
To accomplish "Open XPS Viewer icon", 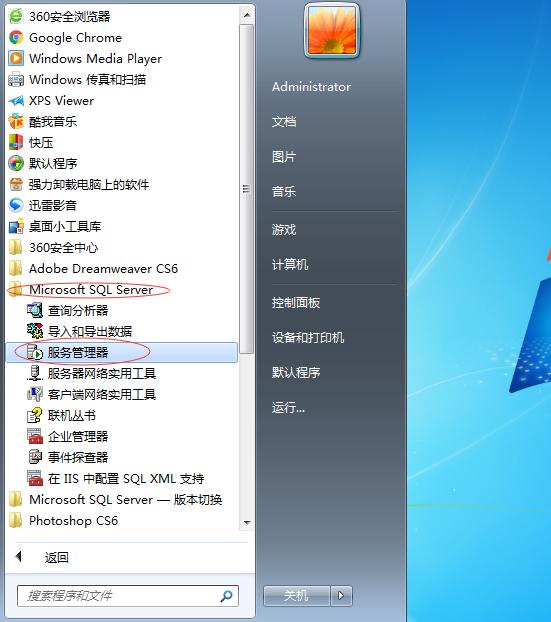I will (16, 100).
